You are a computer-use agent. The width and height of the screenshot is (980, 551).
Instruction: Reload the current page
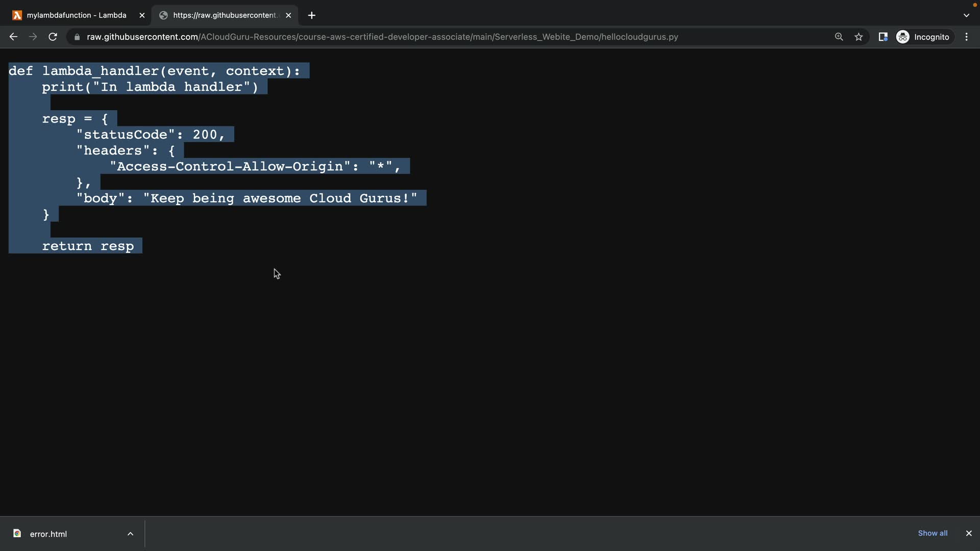pos(53,37)
